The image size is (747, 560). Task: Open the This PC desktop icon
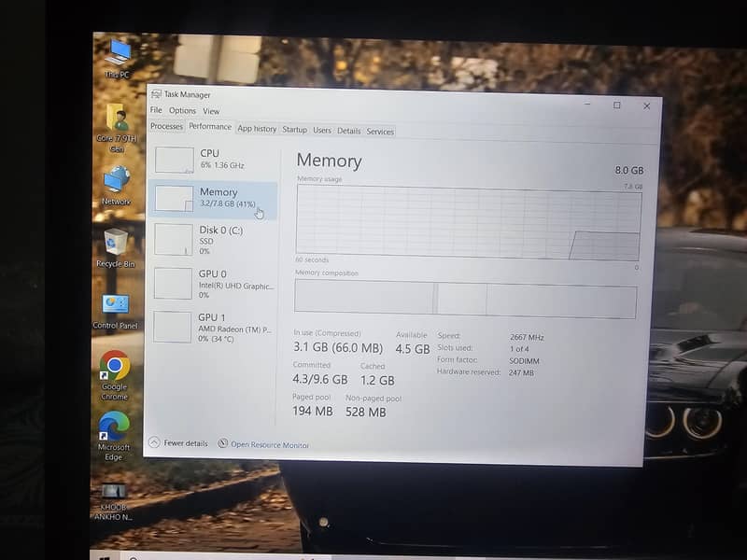(x=118, y=59)
